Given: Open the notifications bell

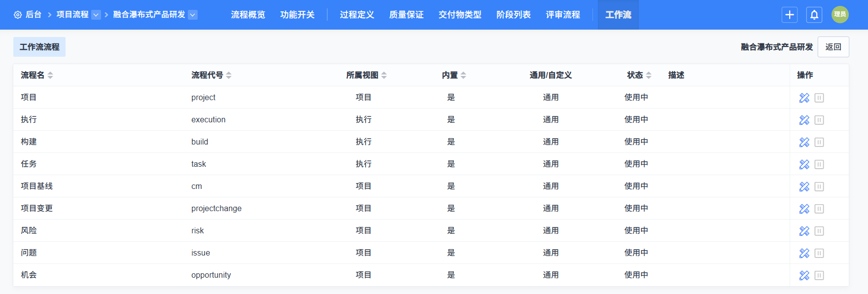Looking at the screenshot, I should (x=814, y=15).
